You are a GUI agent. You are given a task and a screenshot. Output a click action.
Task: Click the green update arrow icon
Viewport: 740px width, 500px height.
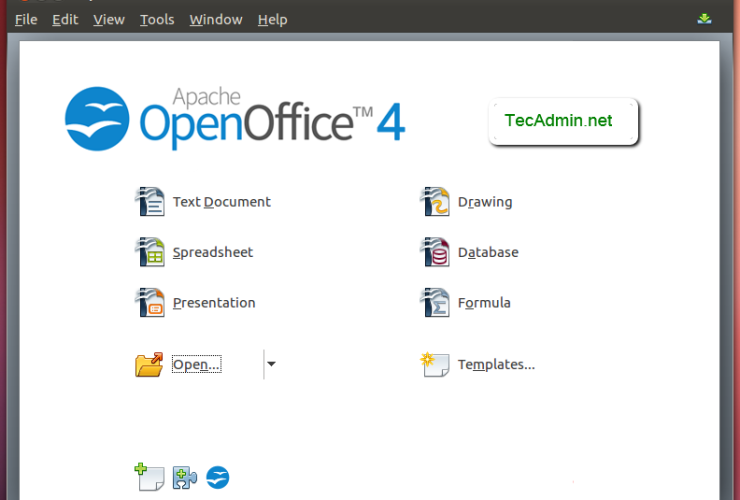[x=704, y=18]
